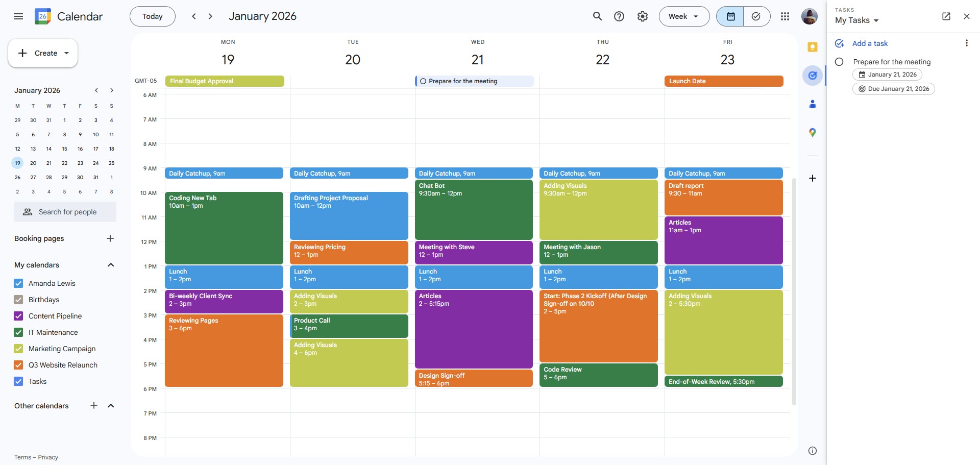
Task: Open Calendar search
Action: (597, 16)
